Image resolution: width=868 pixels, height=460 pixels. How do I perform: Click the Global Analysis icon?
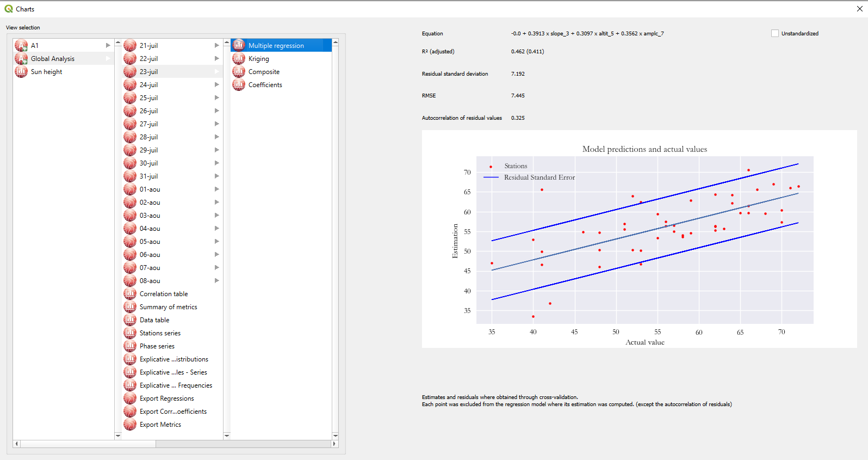(21, 59)
